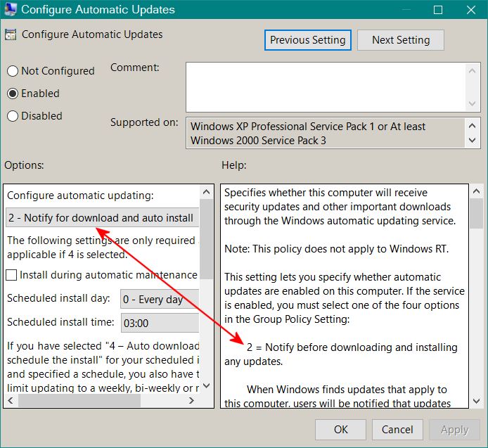Screen dimensions: 488x448
Task: Go to Next Setting
Action: click(x=401, y=40)
